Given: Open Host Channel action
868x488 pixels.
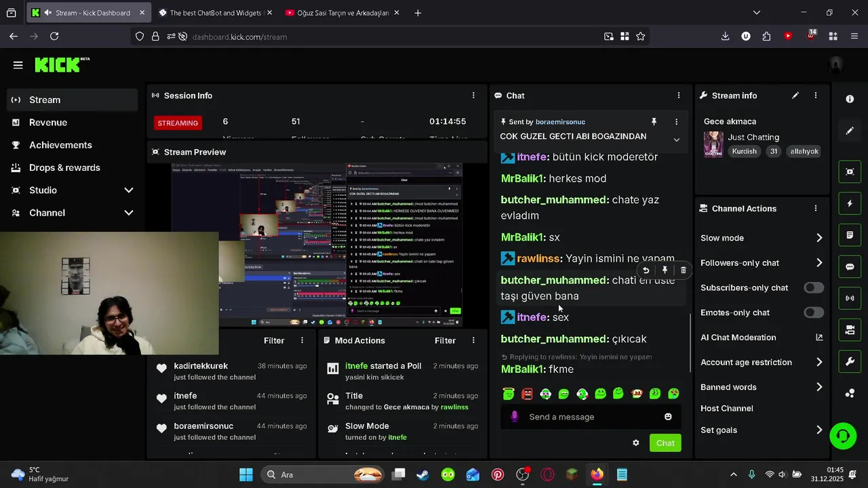Looking at the screenshot, I should tap(727, 408).
